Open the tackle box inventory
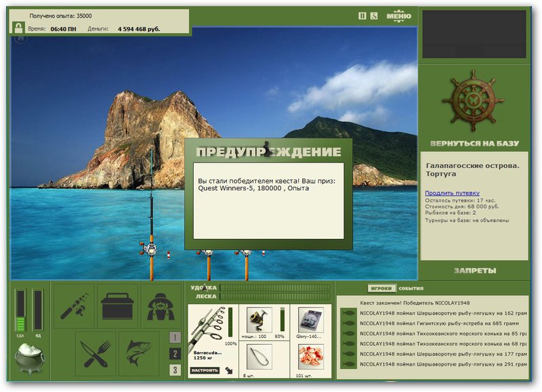This screenshot has height=392, width=542. (117, 306)
